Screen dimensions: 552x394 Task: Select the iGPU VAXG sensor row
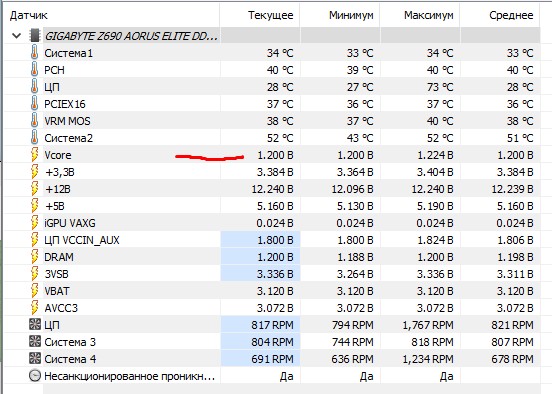point(272,223)
